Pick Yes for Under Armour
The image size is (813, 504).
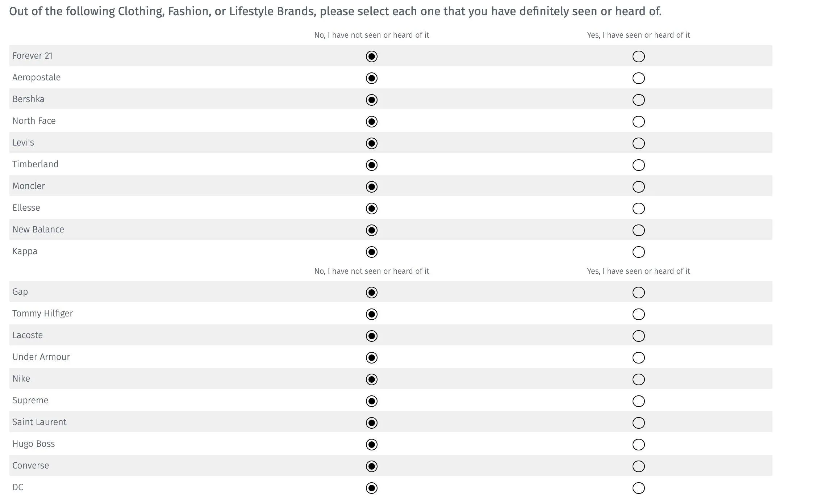(x=638, y=358)
